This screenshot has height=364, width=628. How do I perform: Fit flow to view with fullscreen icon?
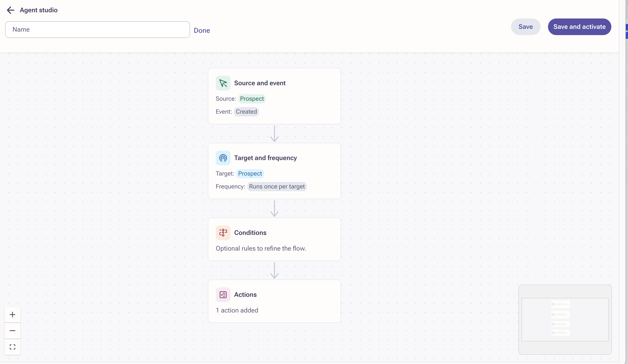coord(12,347)
